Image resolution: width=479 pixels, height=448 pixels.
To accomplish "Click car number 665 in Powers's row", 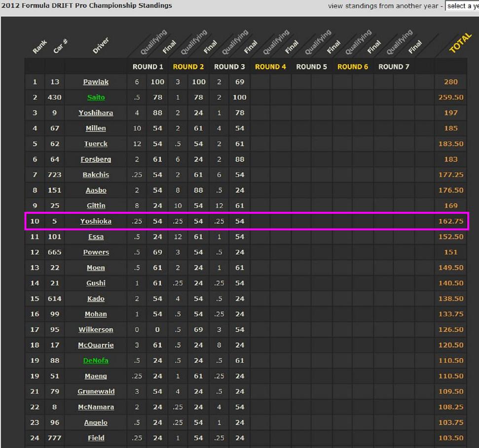I will click(54, 252).
